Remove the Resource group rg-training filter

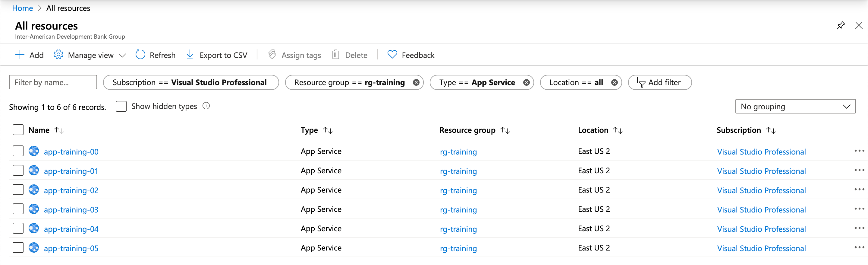416,82
